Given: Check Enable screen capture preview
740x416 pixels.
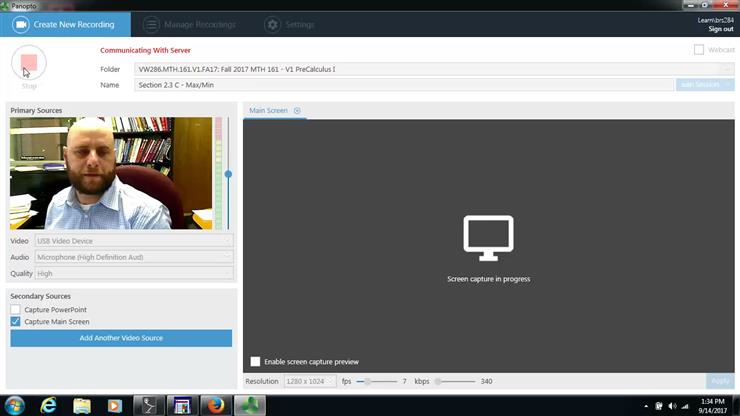Looking at the screenshot, I should (x=256, y=362).
